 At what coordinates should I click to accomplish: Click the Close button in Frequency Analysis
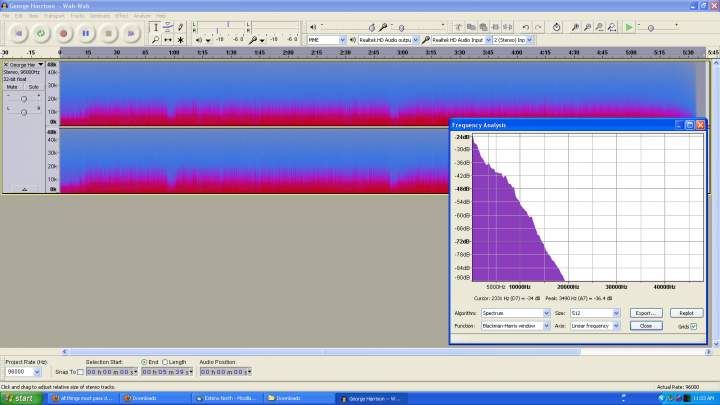[646, 326]
